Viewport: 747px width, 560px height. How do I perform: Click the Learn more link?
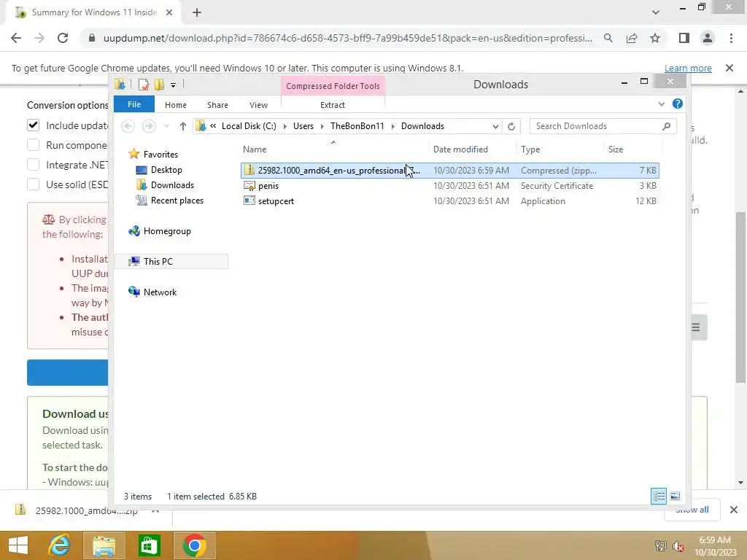coord(688,68)
